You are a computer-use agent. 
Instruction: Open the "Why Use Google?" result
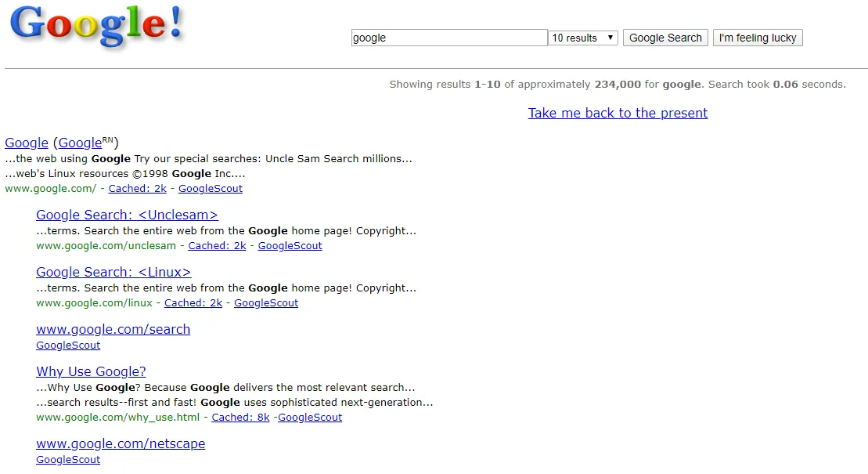[91, 371]
